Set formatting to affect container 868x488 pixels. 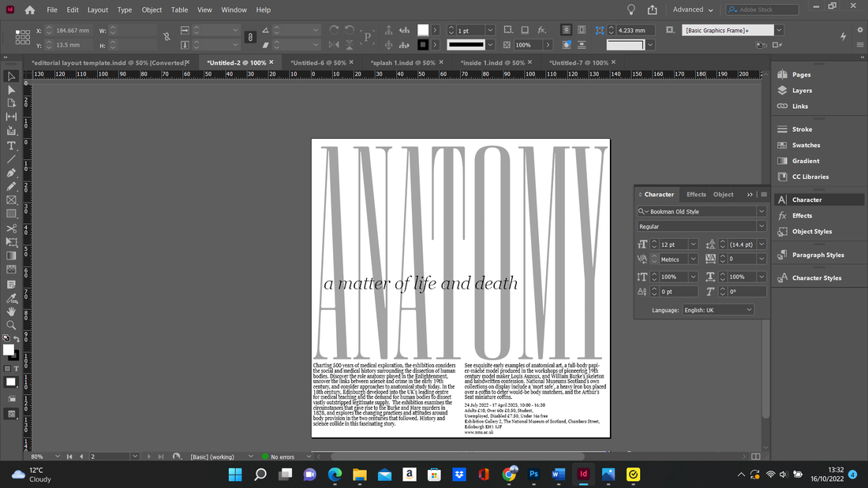click(x=7, y=368)
